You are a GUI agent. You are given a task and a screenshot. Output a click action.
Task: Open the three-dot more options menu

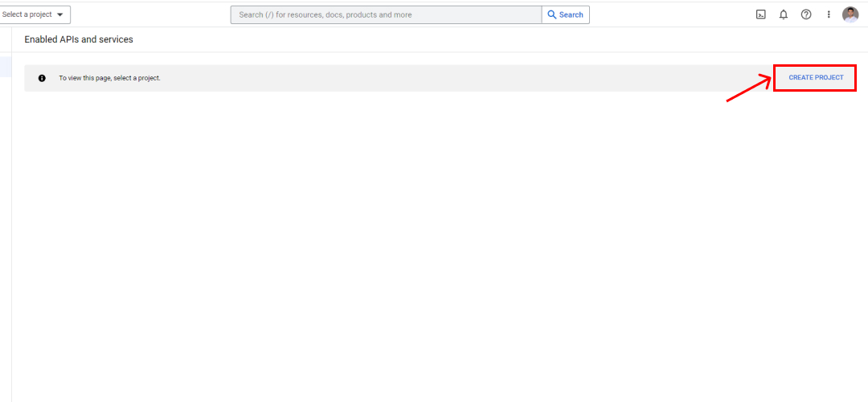tap(829, 14)
